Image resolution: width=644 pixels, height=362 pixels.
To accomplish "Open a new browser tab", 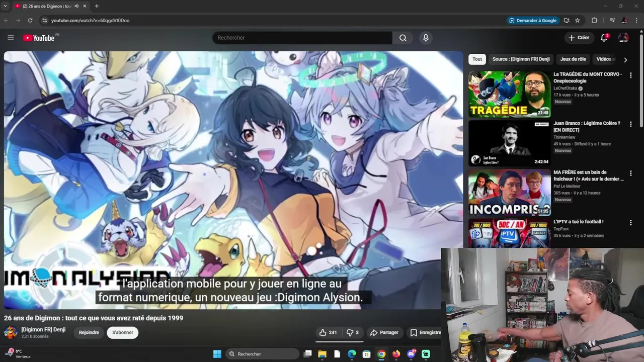I will point(97,6).
